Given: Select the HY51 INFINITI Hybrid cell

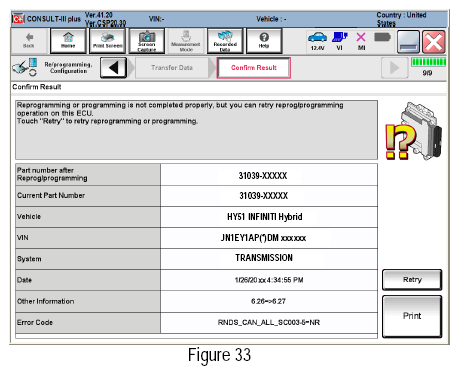Looking at the screenshot, I should tap(269, 217).
